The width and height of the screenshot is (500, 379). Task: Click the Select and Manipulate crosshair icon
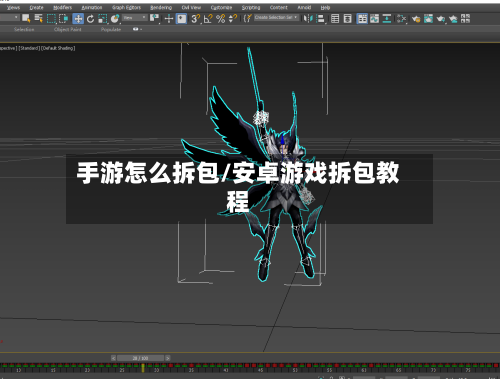click(169, 19)
